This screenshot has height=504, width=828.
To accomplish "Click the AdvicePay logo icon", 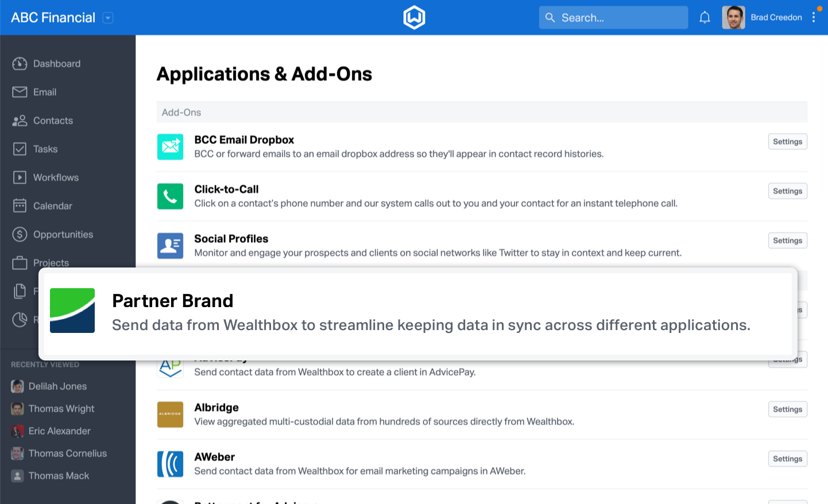I will (x=170, y=369).
